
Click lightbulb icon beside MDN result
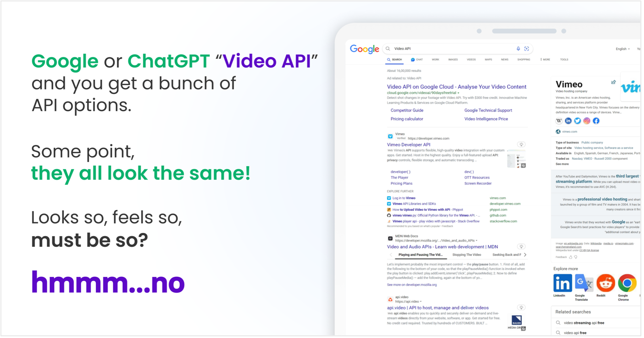521,247
